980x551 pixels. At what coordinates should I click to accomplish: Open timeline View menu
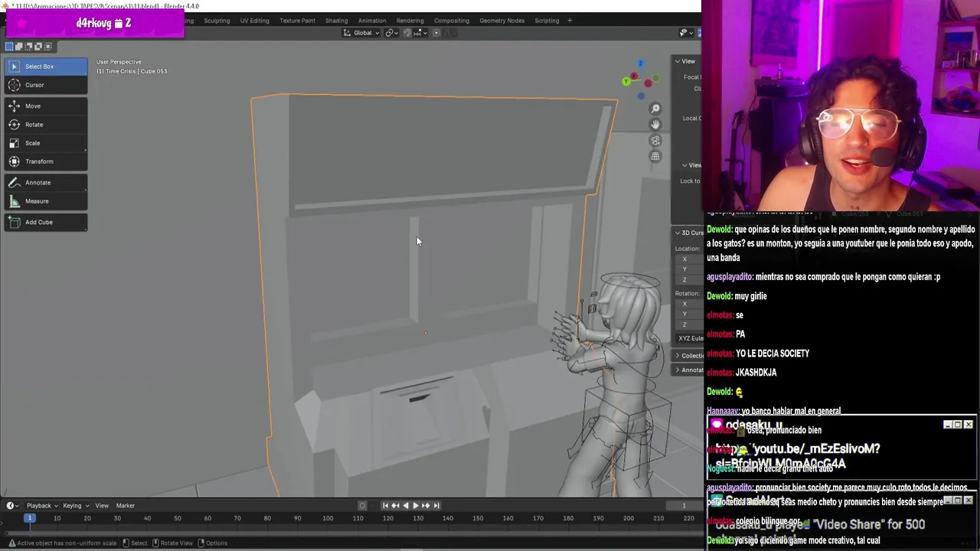pos(102,505)
